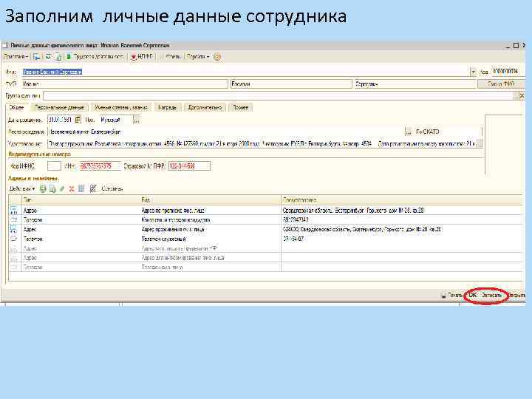Viewport: 532px width, 399px height.
Task: Open the Удостоверение ellipsis selector
Action: click(x=479, y=144)
